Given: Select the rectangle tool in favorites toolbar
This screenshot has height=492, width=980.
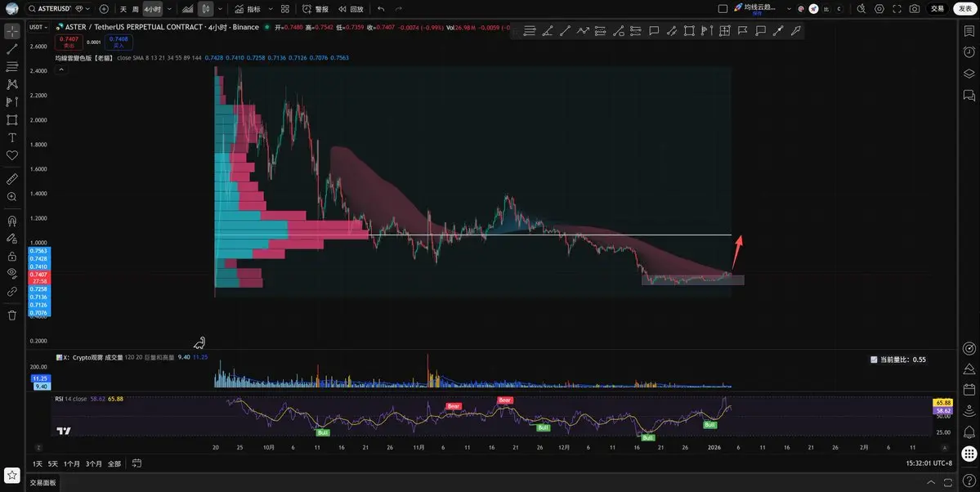Looking at the screenshot, I should [689, 30].
